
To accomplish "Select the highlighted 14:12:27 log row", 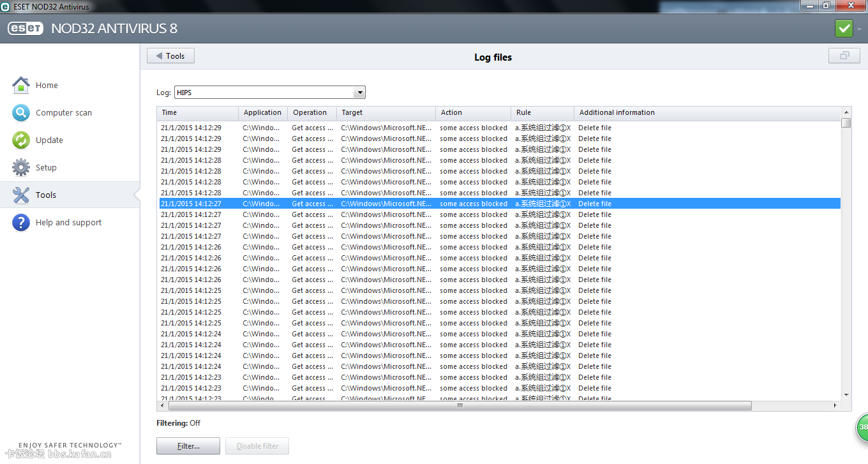I will 499,204.
